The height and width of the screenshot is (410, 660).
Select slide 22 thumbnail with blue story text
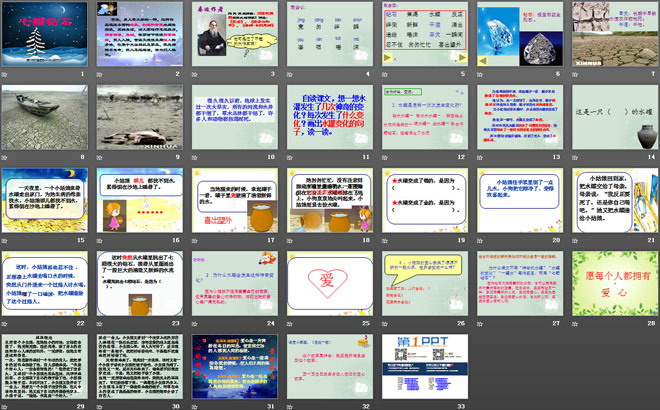[45, 283]
